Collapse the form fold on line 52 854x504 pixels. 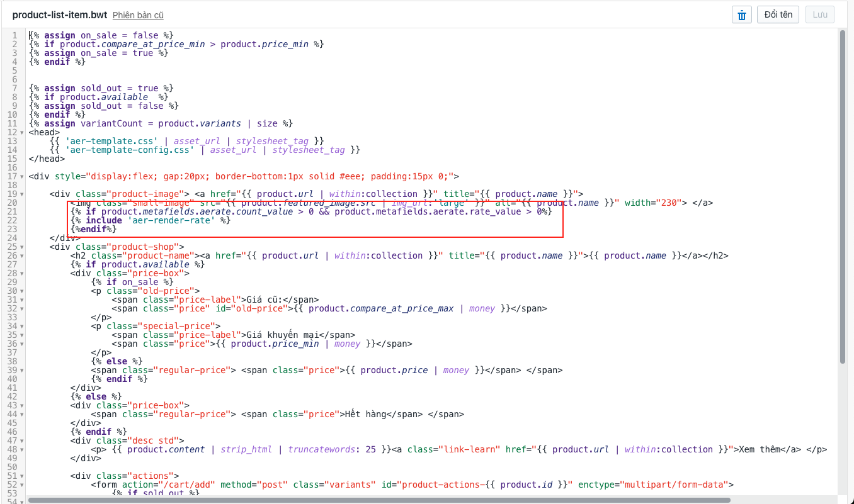(23, 485)
